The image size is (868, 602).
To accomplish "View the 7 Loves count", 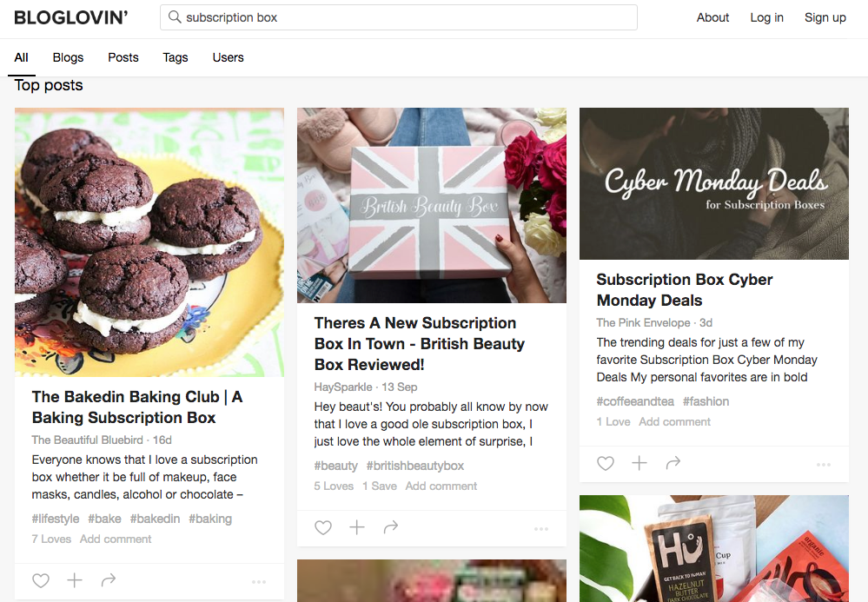I will [x=51, y=539].
